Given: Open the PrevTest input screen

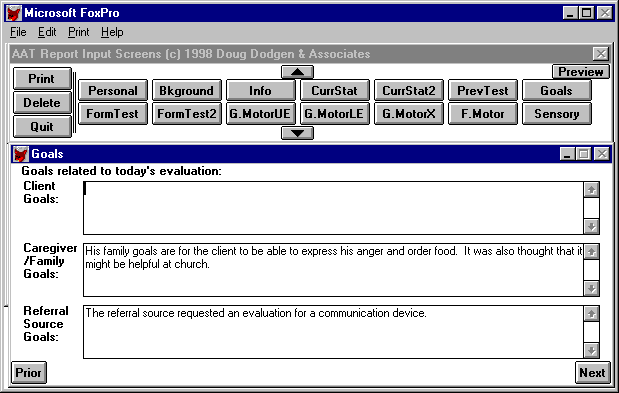Looking at the screenshot, I should 482,90.
